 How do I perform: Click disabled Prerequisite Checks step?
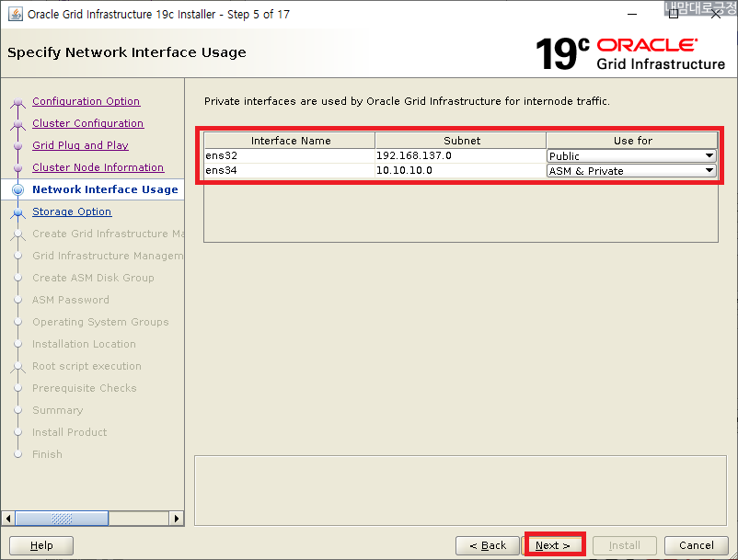coord(85,388)
